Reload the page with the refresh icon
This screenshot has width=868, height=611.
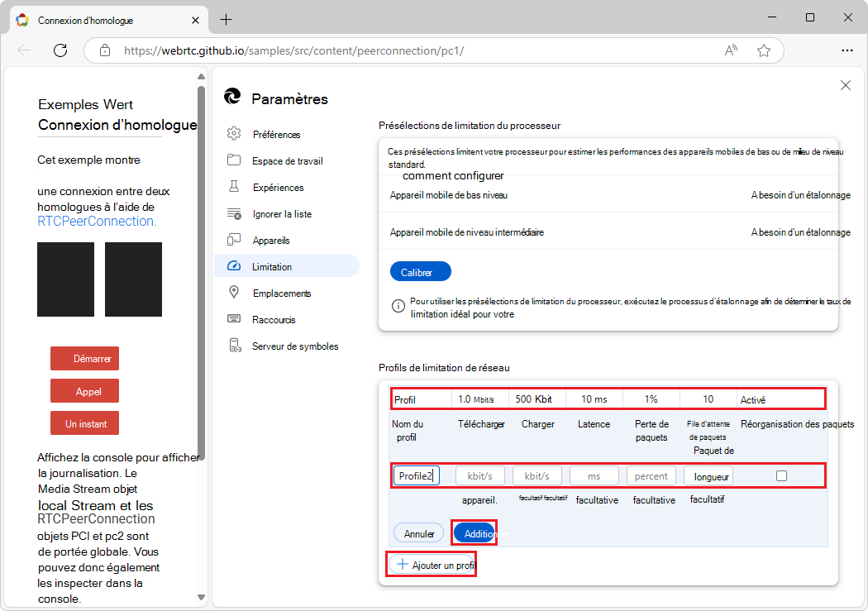[60, 50]
